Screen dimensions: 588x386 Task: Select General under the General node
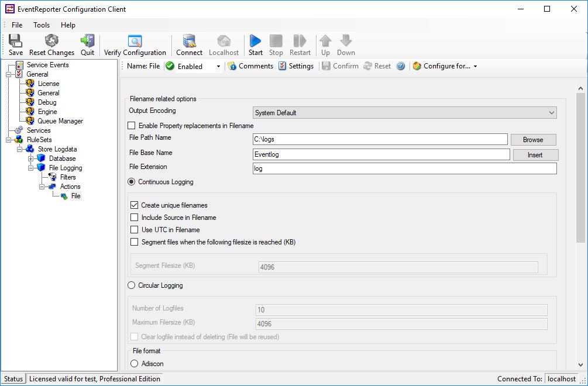pyautogui.click(x=49, y=93)
